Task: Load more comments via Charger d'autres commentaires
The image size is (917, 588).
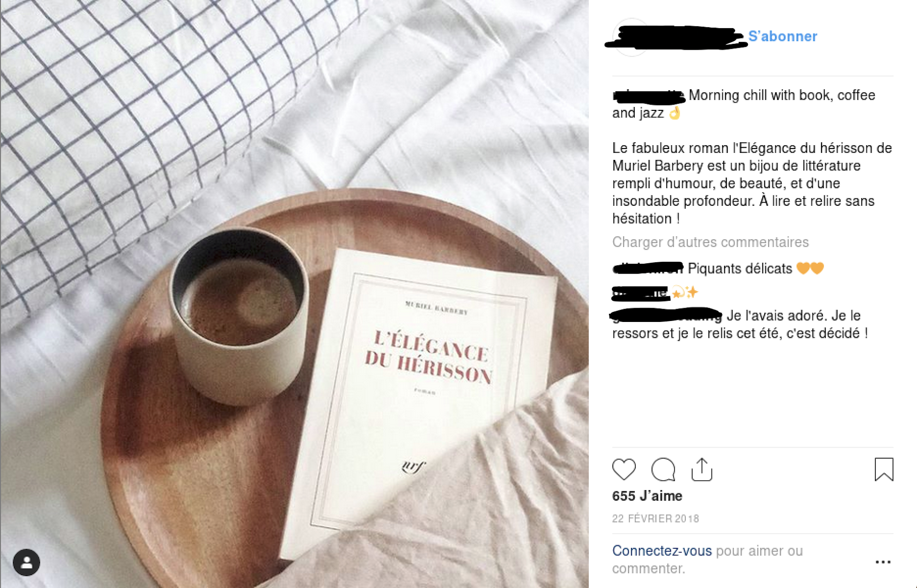Action: click(x=710, y=242)
